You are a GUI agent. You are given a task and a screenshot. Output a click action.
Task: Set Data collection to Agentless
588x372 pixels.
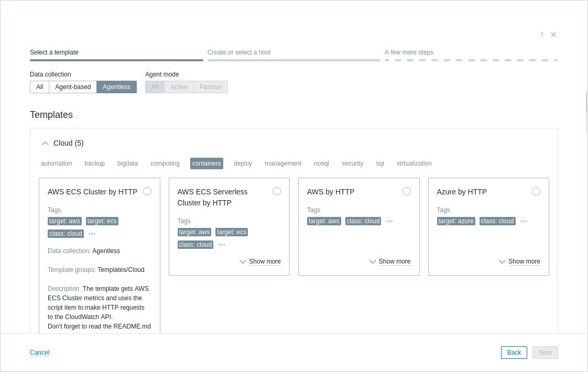click(x=117, y=87)
